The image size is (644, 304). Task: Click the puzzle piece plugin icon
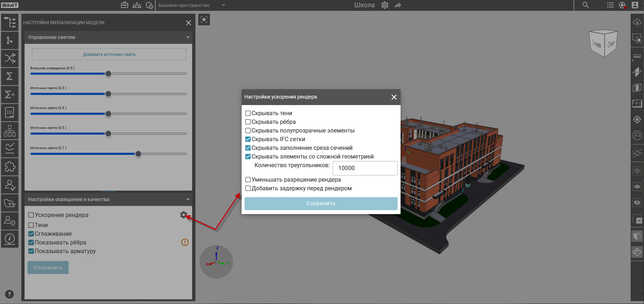click(x=10, y=166)
